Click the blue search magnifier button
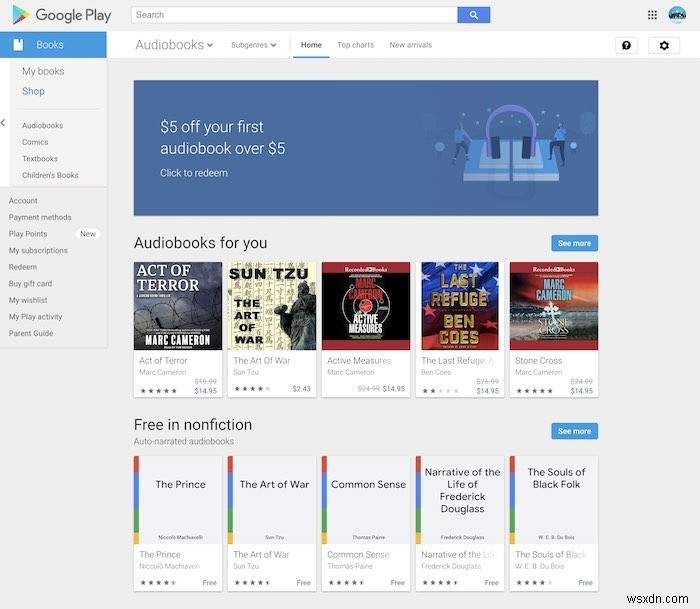This screenshot has height=609, width=700. (474, 15)
